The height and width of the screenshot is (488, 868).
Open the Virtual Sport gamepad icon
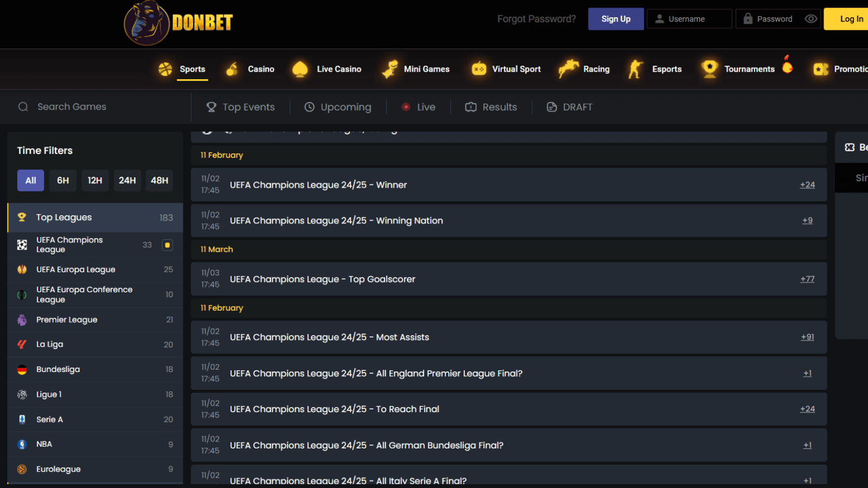point(477,69)
